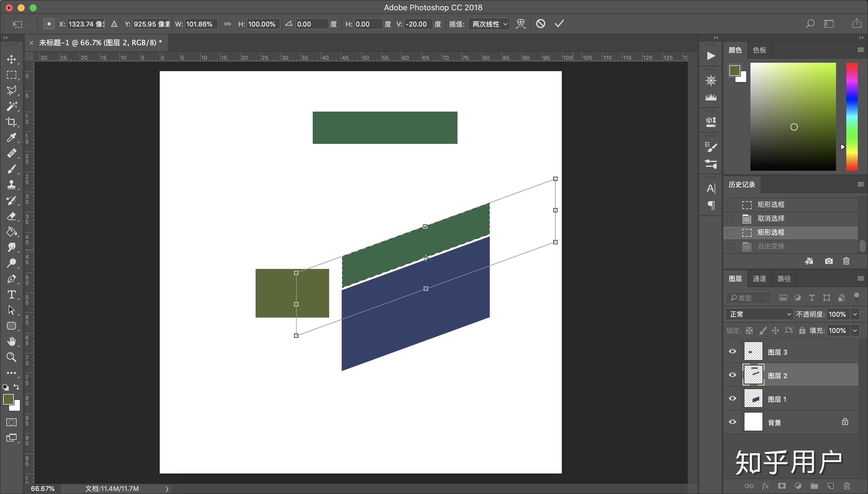Open the 历史记录 panel menu
This screenshot has width=868, height=494.
(x=860, y=184)
